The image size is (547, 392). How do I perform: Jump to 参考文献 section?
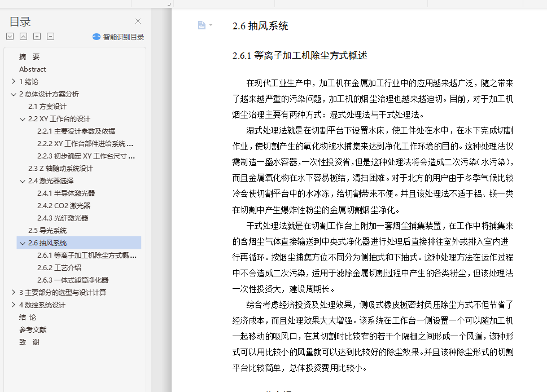(x=32, y=329)
